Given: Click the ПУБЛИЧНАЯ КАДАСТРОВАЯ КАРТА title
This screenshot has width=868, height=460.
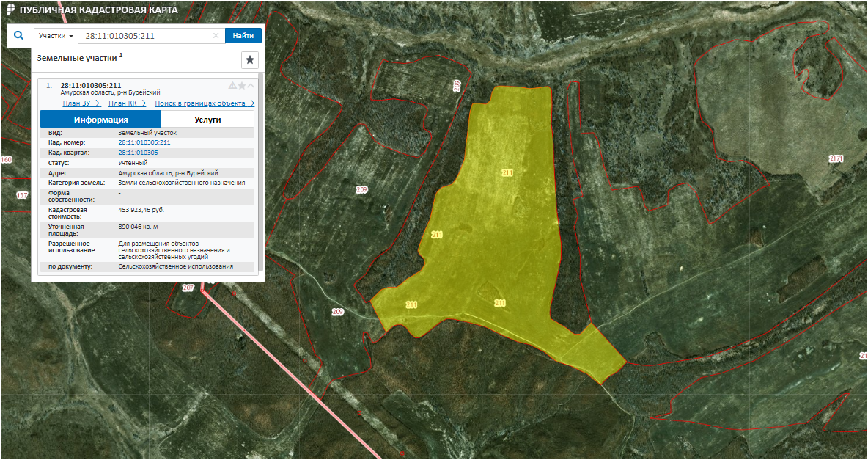Looking at the screenshot, I should [99, 10].
